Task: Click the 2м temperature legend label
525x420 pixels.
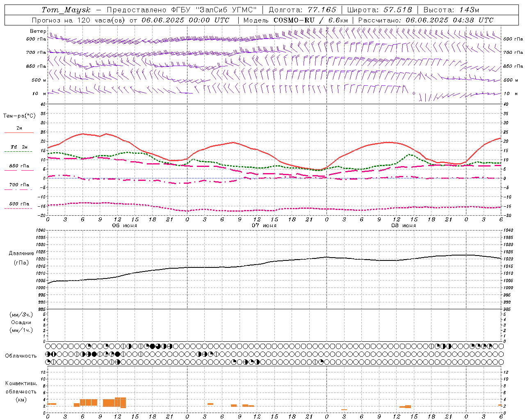Action: pos(19,128)
